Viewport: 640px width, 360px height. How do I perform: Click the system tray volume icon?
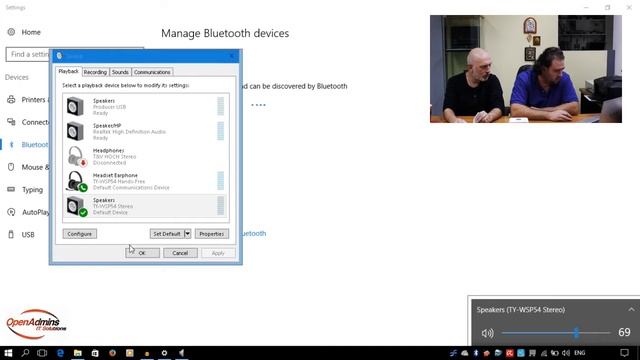pos(566,353)
